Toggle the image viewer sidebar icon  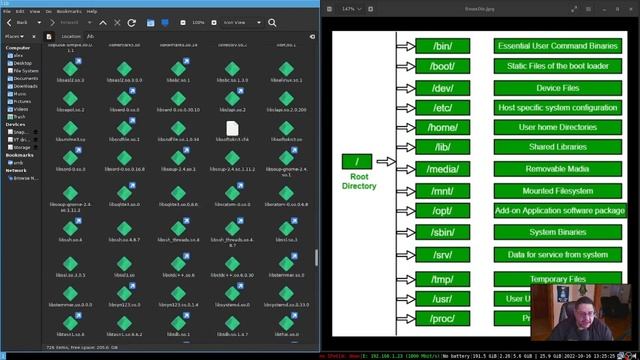(x=329, y=9)
